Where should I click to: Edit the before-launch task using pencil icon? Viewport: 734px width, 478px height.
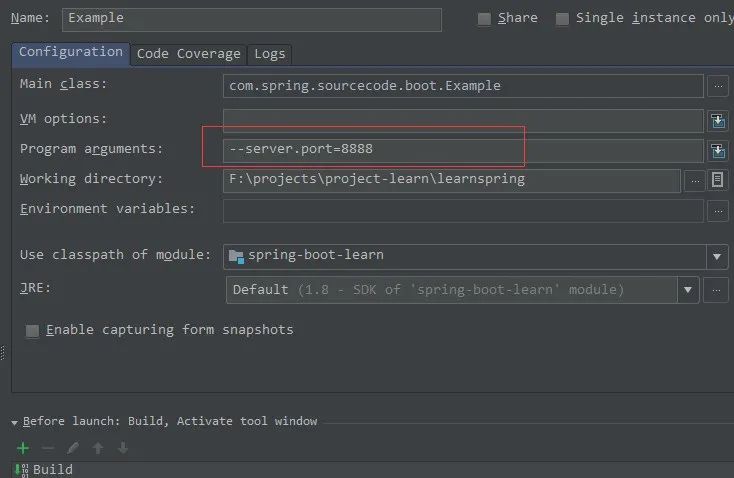[73, 449]
